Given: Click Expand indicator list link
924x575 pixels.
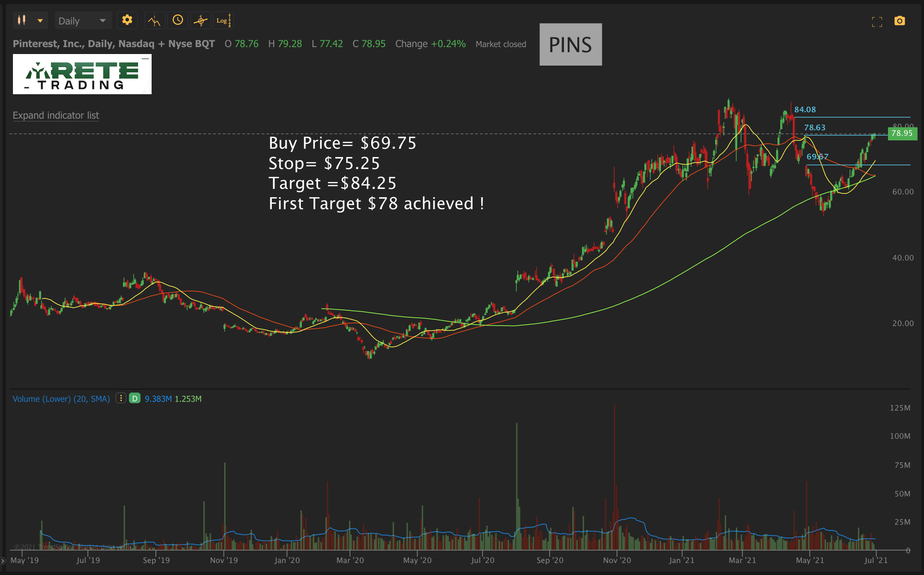Looking at the screenshot, I should [x=56, y=115].
